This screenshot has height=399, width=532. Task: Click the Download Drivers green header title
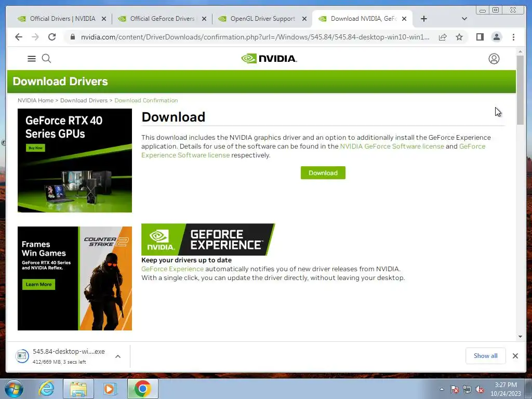coord(60,82)
